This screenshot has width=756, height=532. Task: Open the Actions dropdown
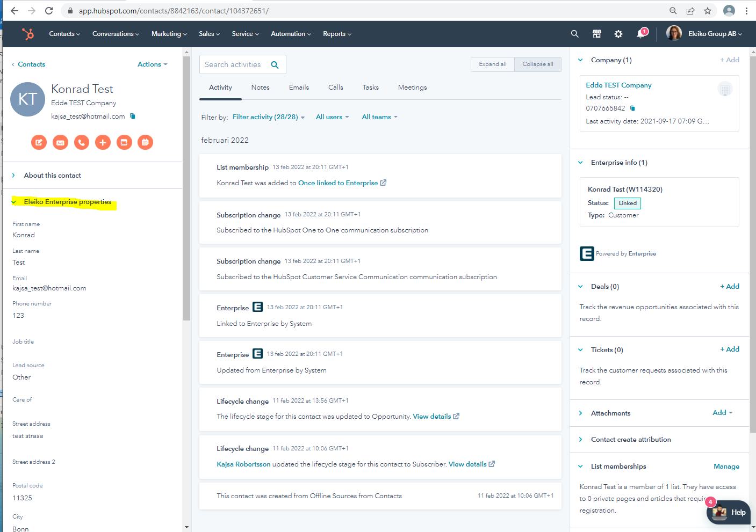pyautogui.click(x=152, y=64)
